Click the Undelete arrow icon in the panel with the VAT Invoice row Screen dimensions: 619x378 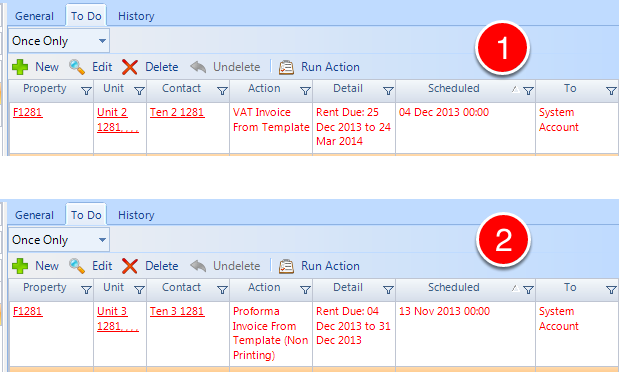pos(198,67)
